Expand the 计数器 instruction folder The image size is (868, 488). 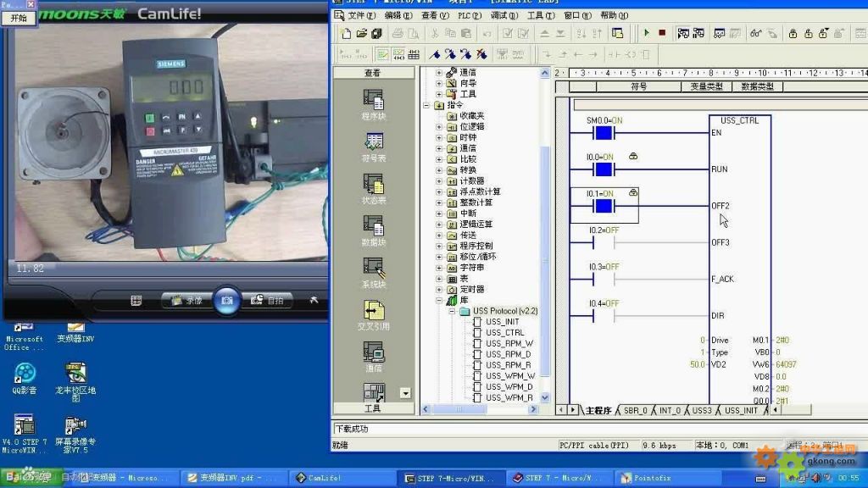tap(439, 181)
